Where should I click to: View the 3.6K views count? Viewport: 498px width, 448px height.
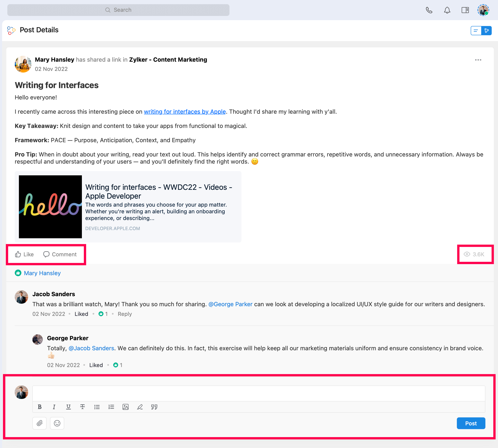[474, 254]
